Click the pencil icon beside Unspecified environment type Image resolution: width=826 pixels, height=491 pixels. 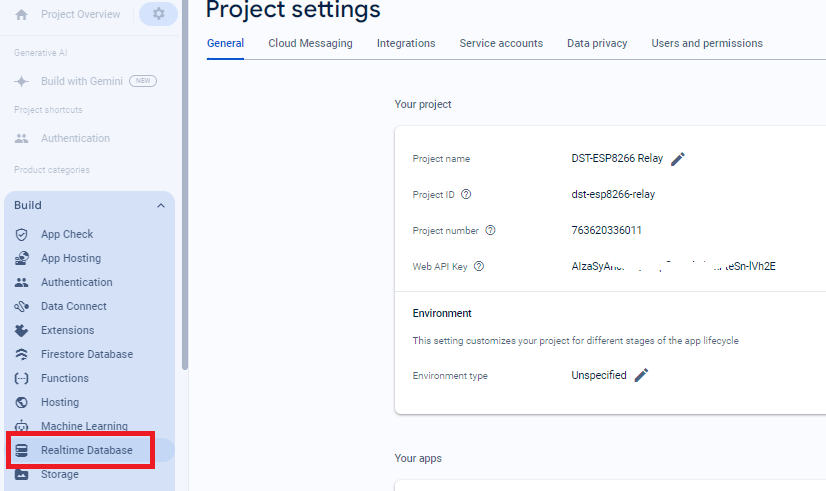point(642,376)
